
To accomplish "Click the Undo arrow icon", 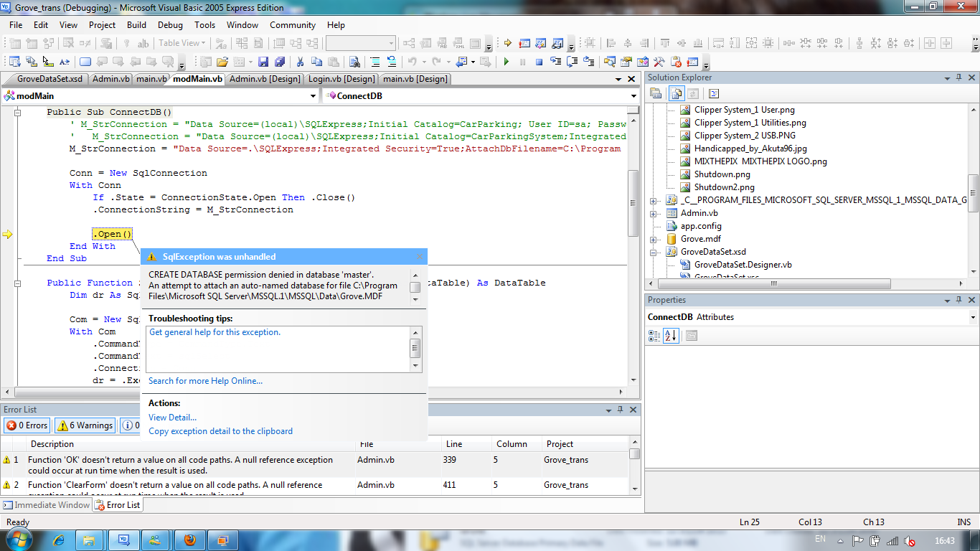I will 412,62.
